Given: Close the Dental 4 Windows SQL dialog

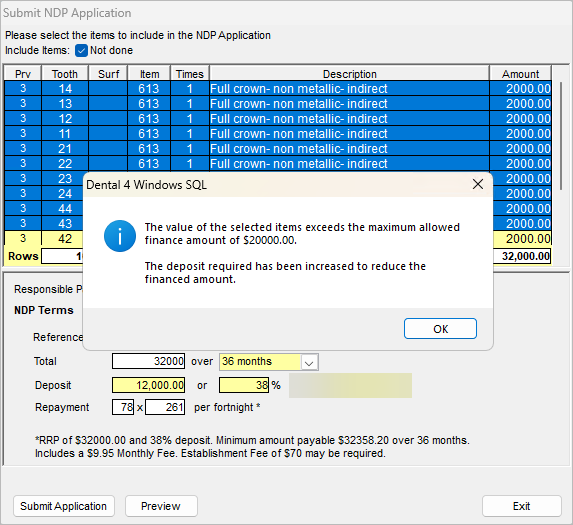Looking at the screenshot, I should click(x=478, y=184).
